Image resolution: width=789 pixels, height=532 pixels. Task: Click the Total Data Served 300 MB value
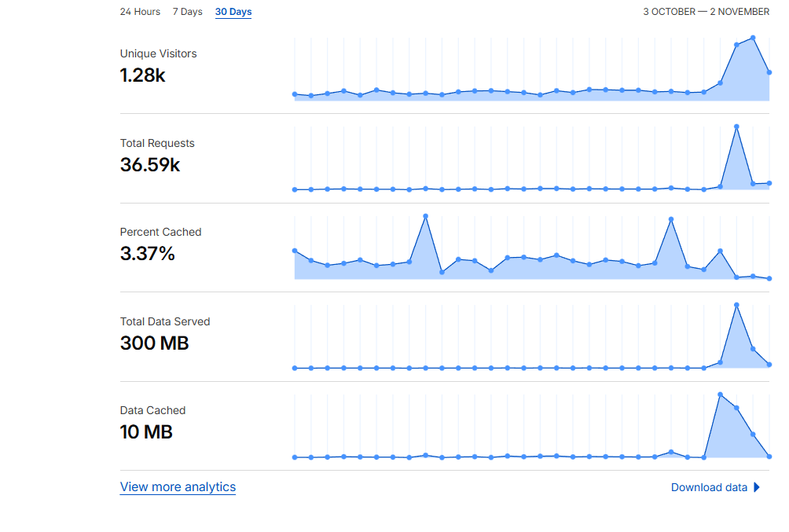pyautogui.click(x=154, y=343)
